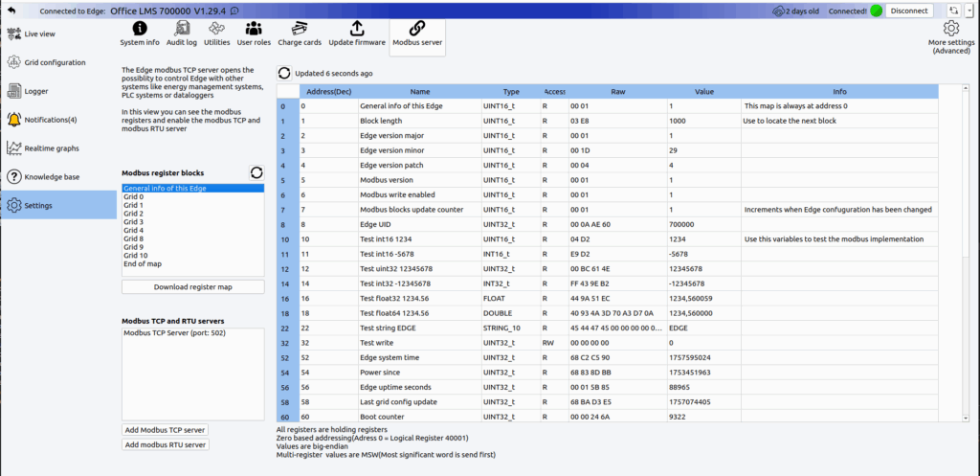Click 'Block length' name cell
Image resolution: width=980 pixels, height=476 pixels.
click(x=420, y=121)
